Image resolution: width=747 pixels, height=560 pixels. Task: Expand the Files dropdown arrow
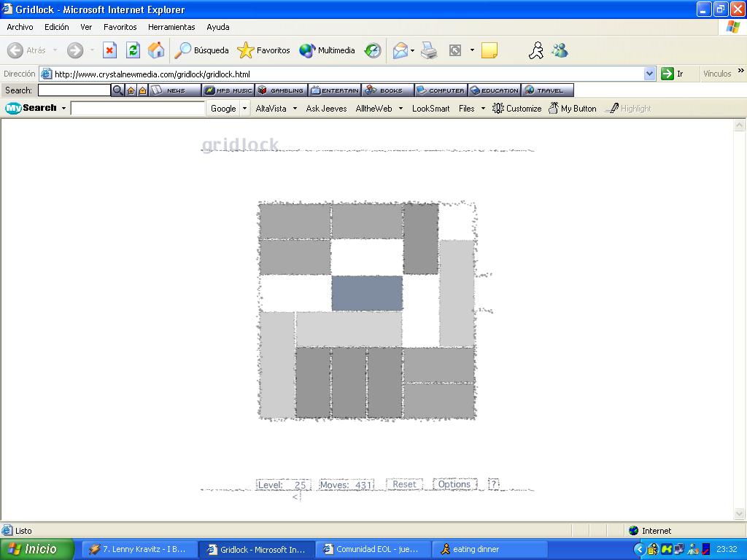click(483, 108)
